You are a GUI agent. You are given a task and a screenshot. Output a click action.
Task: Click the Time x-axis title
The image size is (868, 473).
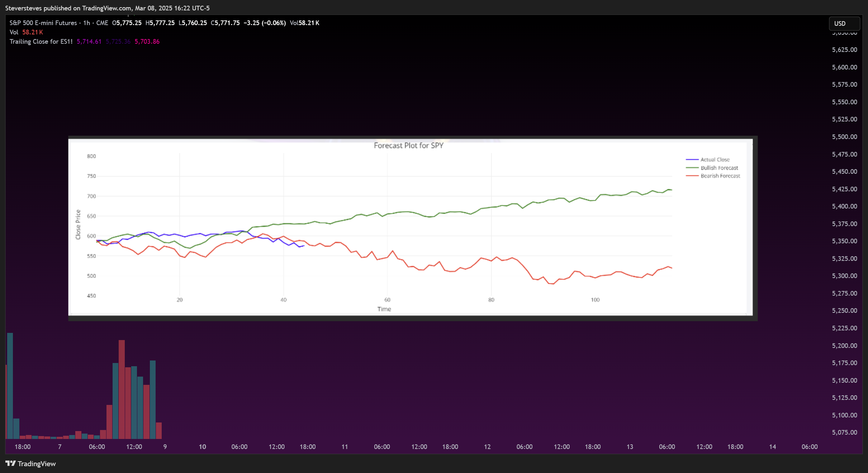pos(384,309)
